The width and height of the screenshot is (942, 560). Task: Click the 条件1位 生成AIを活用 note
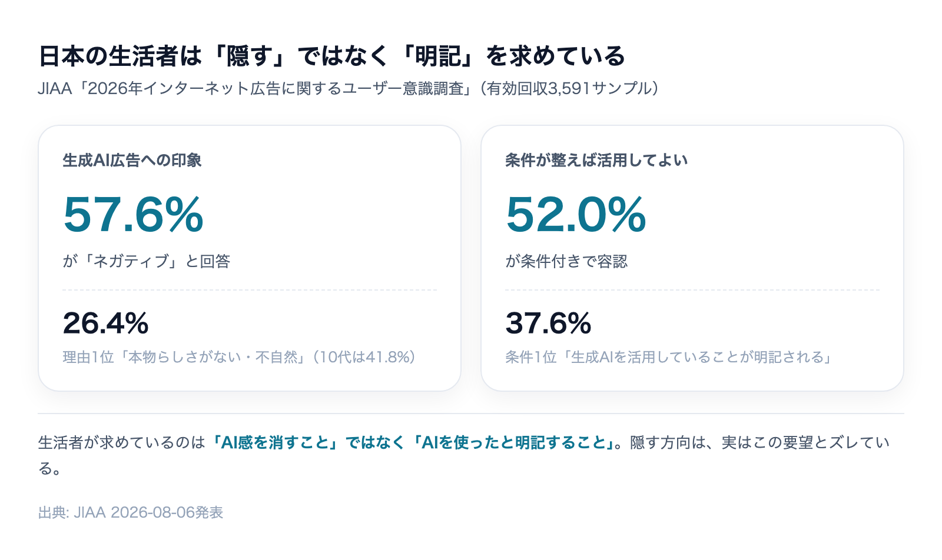[x=669, y=357]
